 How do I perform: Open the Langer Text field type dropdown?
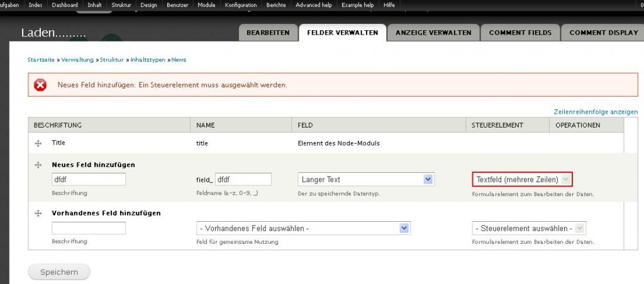(x=365, y=180)
